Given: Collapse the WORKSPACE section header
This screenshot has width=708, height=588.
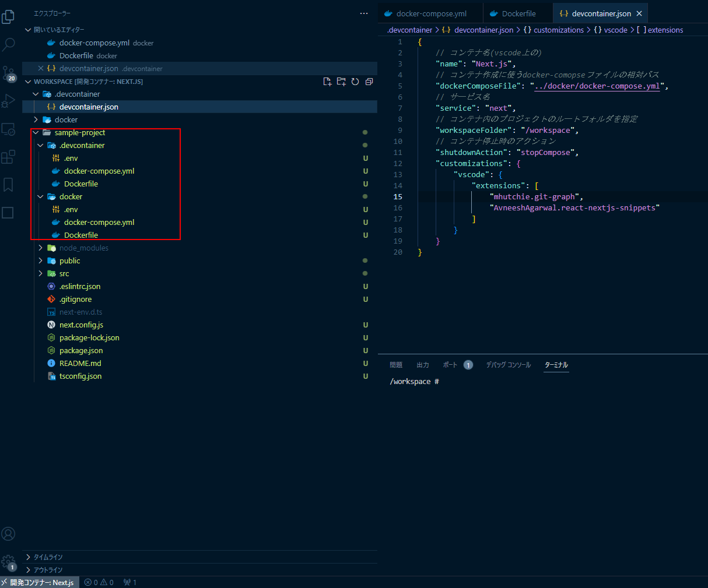Looking at the screenshot, I should coord(87,82).
